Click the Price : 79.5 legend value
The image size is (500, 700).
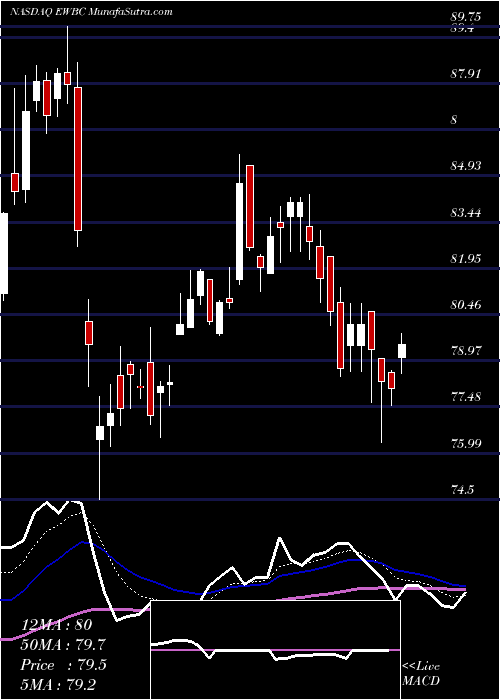63,665
